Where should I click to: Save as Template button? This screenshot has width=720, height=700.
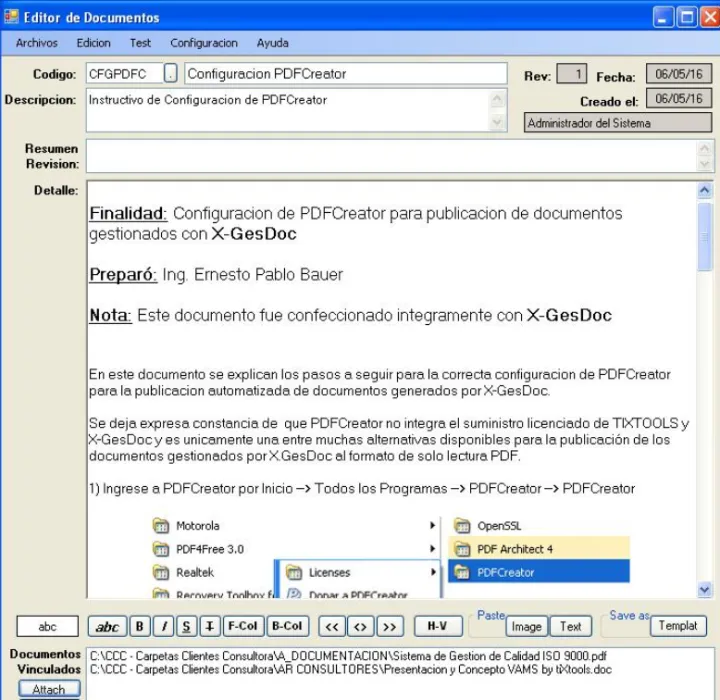pyautogui.click(x=678, y=626)
